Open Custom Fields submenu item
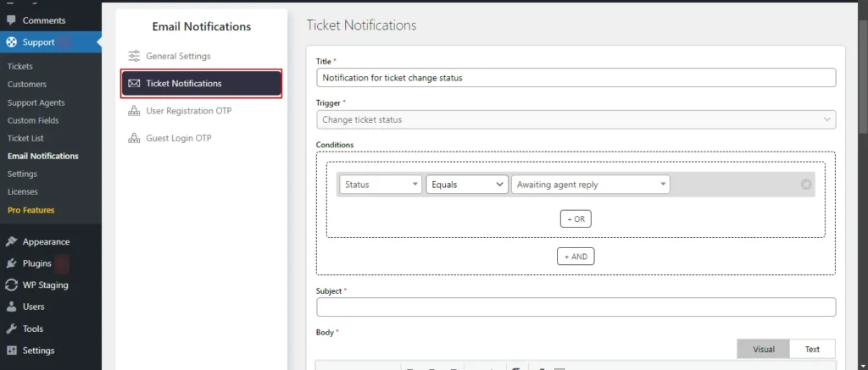Viewport: 868px width, 370px height. click(33, 120)
